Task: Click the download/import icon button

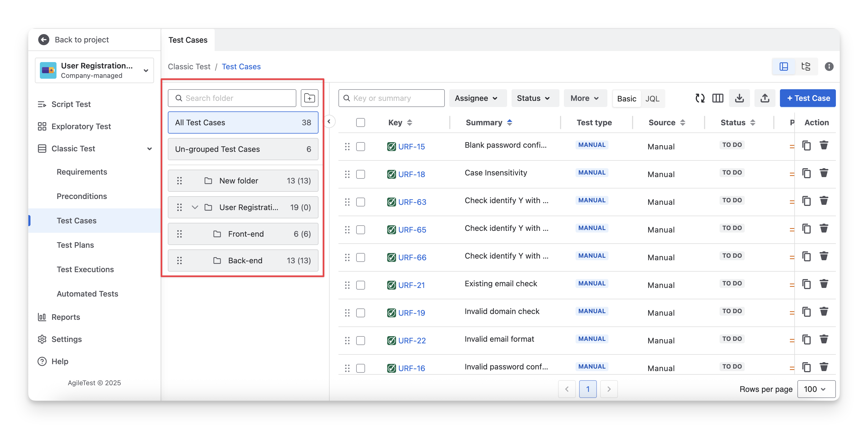Action: pos(739,98)
